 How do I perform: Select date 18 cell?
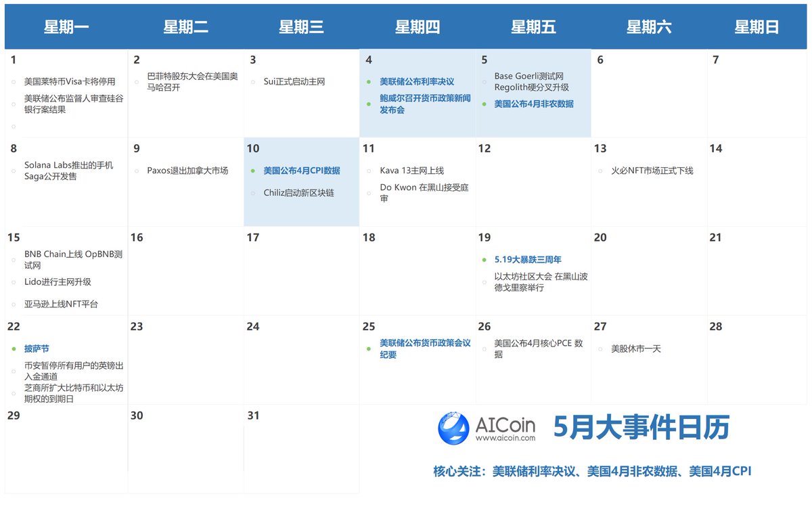(x=418, y=271)
